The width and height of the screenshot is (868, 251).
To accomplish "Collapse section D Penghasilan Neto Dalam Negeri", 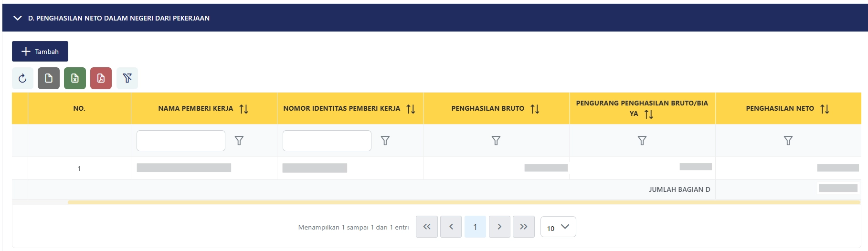I will [18, 18].
